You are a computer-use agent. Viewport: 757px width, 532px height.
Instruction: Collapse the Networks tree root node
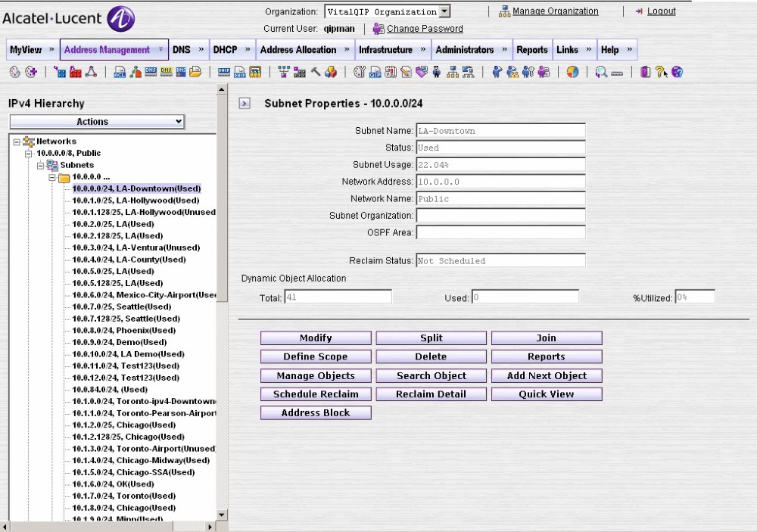[x=17, y=142]
